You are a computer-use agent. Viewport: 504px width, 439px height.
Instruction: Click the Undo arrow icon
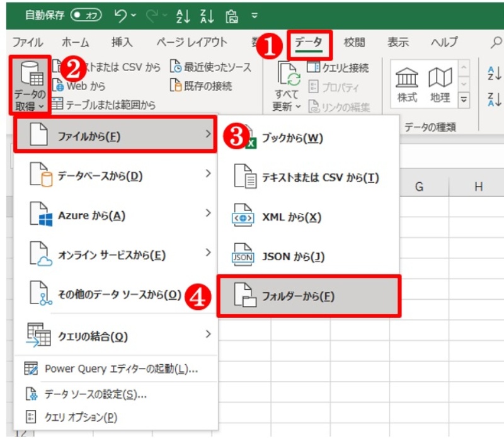point(120,15)
